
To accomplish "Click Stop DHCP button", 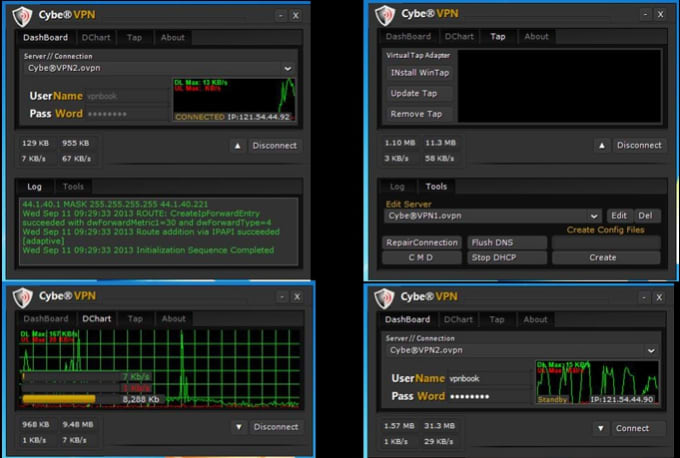I will (507, 258).
